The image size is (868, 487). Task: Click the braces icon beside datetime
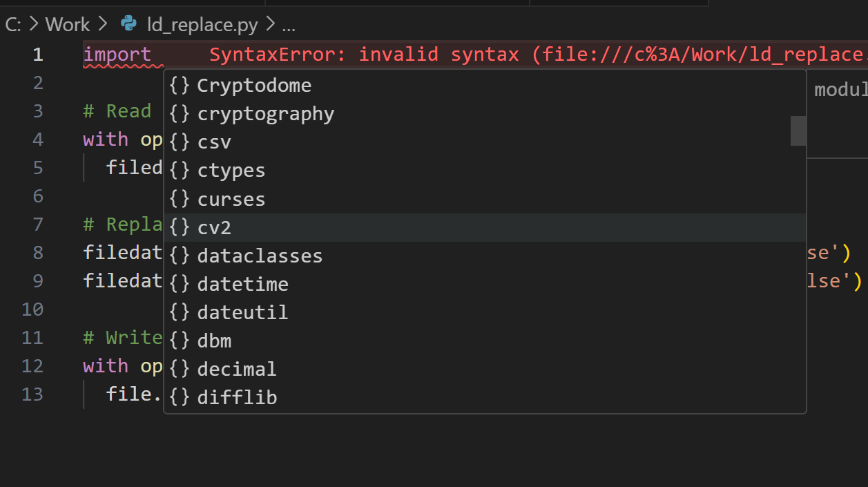180,284
